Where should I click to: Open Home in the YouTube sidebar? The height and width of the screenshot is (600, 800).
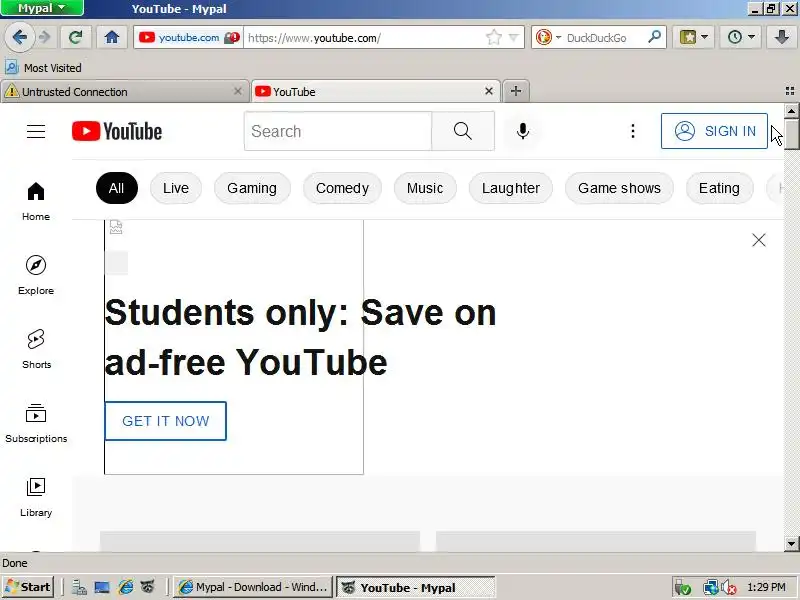(36, 202)
